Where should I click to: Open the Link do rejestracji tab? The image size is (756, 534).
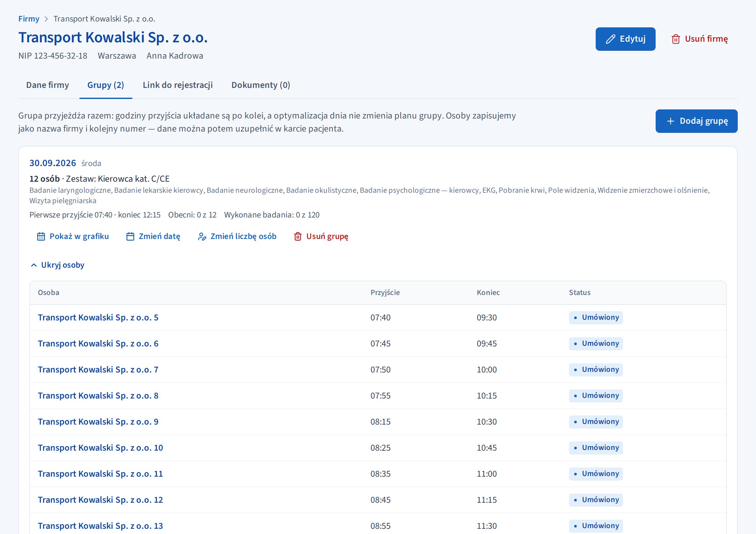178,85
